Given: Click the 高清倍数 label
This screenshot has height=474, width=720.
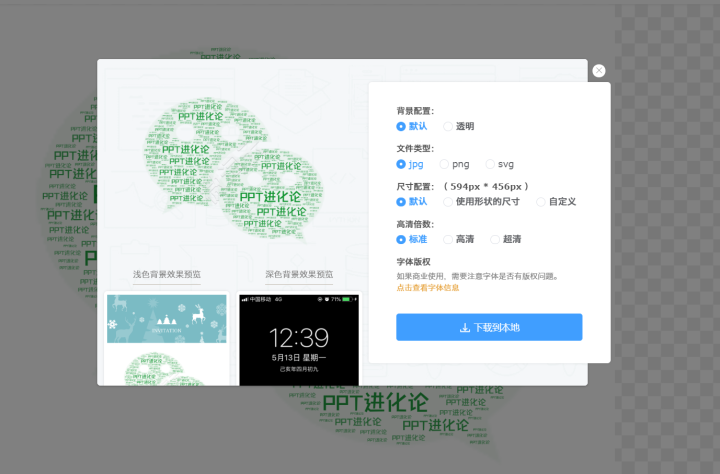Looking at the screenshot, I should 415,224.
